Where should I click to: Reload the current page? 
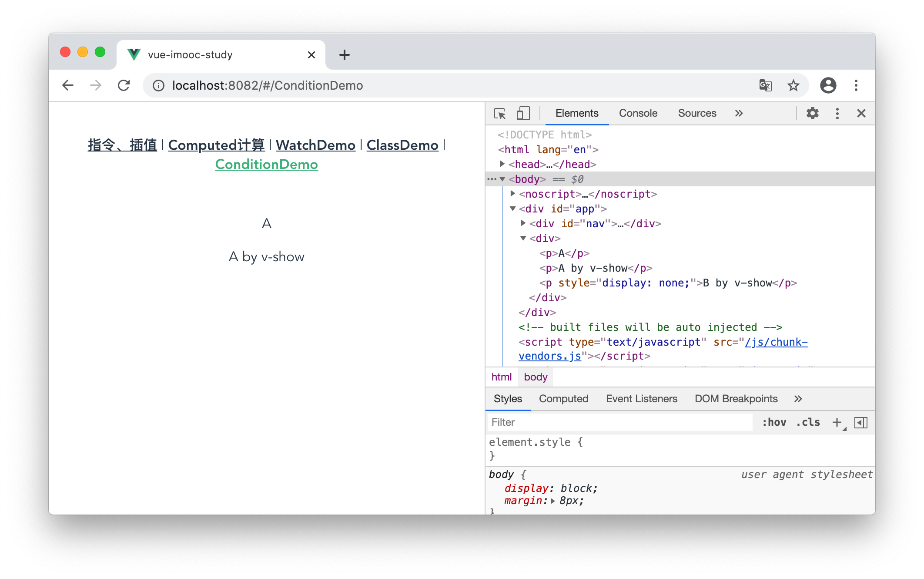[x=124, y=85]
